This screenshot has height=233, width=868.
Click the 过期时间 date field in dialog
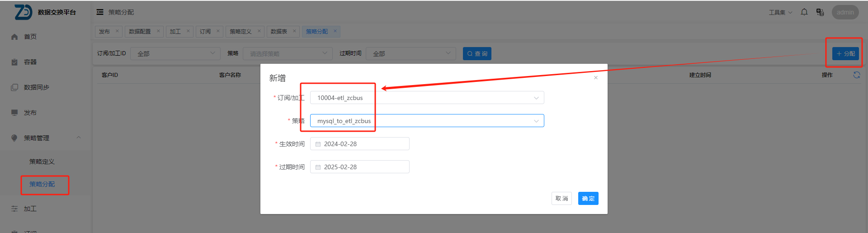pyautogui.click(x=360, y=167)
